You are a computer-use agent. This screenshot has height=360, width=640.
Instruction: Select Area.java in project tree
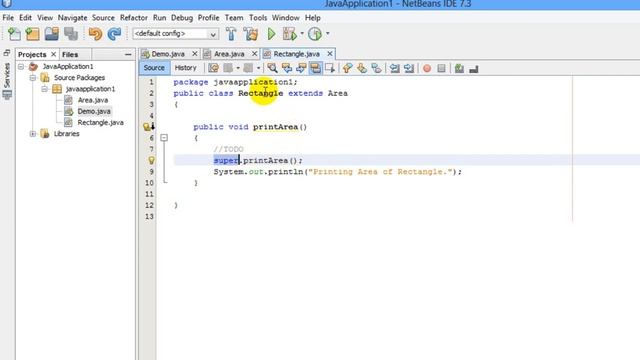click(x=93, y=100)
